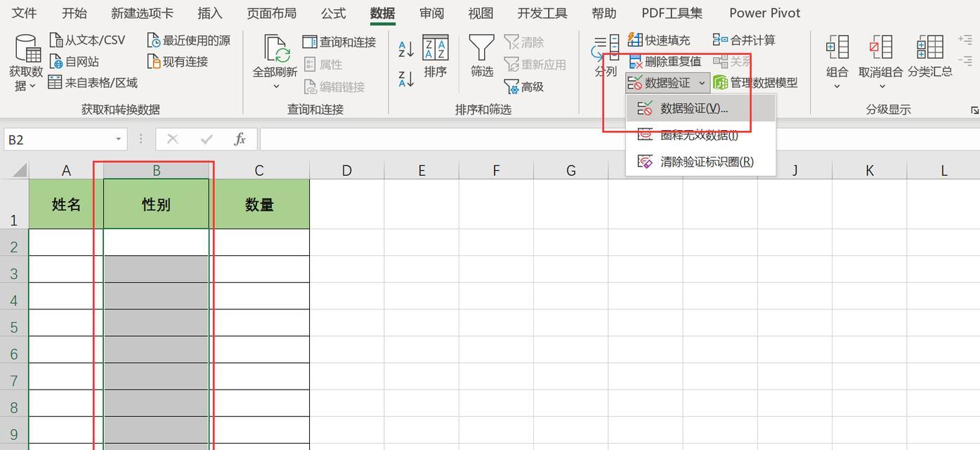The width and height of the screenshot is (980, 450).
Task: Open the 帮助 tab
Action: click(604, 13)
